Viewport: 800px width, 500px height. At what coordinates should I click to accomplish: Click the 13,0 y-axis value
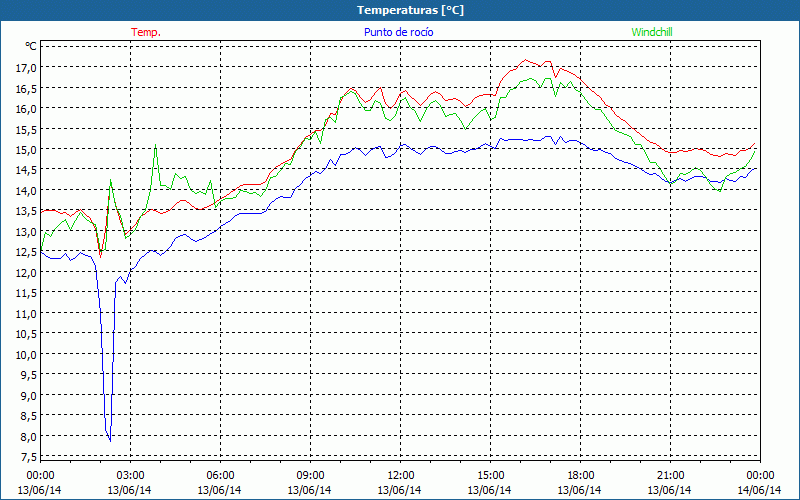(x=27, y=231)
